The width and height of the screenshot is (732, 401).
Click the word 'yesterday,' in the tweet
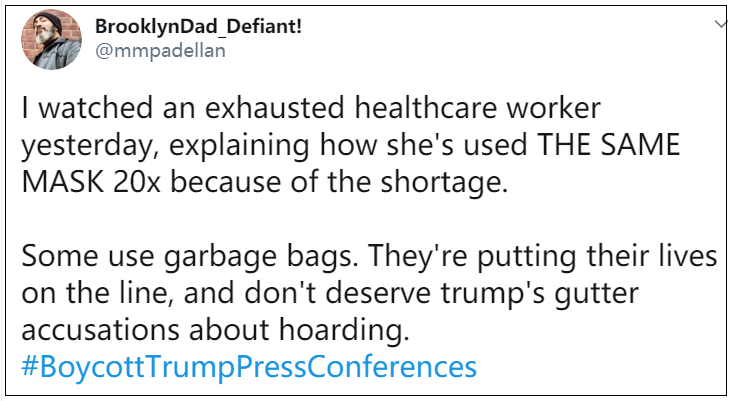(x=84, y=146)
